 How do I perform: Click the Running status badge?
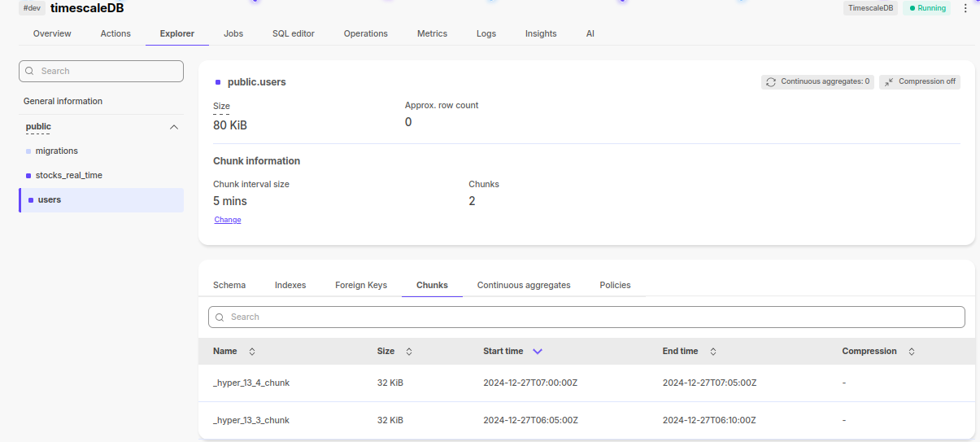pos(928,8)
